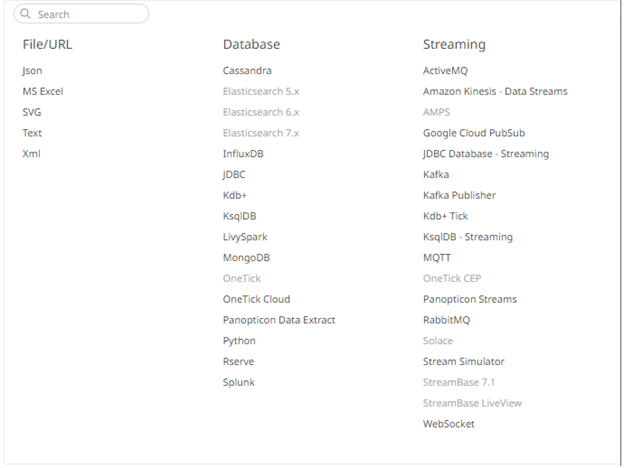
Task: Choose the Kafka Publisher connector
Action: coord(459,195)
